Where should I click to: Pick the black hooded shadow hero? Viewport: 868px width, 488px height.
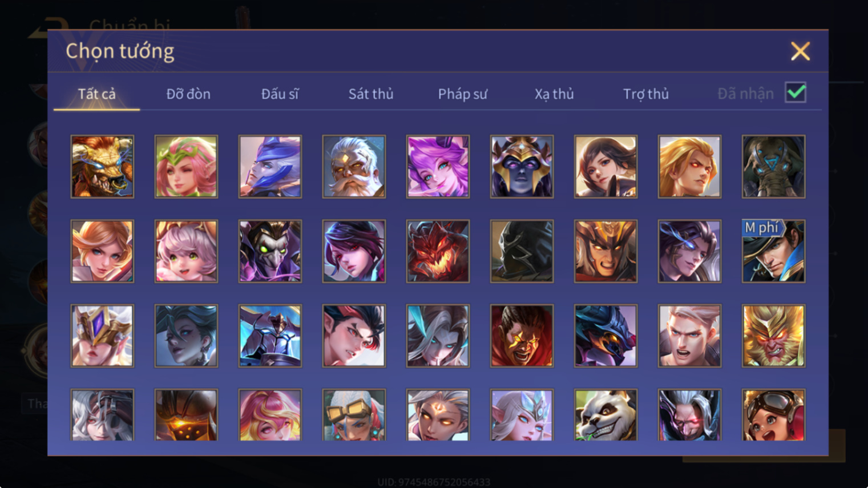(x=522, y=251)
